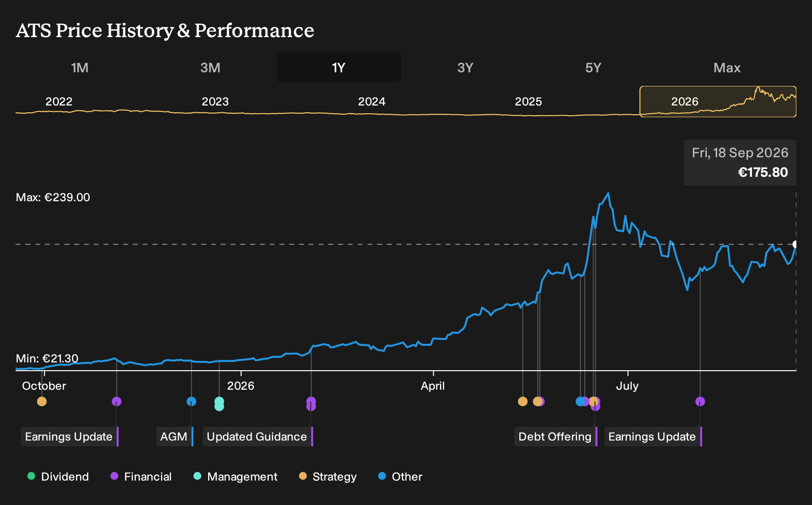Click the Max: €239.00 label
Screen dimensions: 812x505
[x=53, y=197]
